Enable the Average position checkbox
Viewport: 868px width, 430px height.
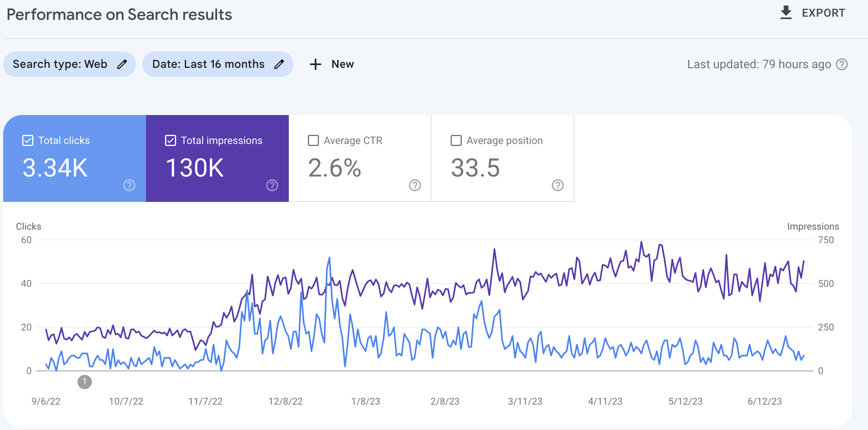point(456,140)
